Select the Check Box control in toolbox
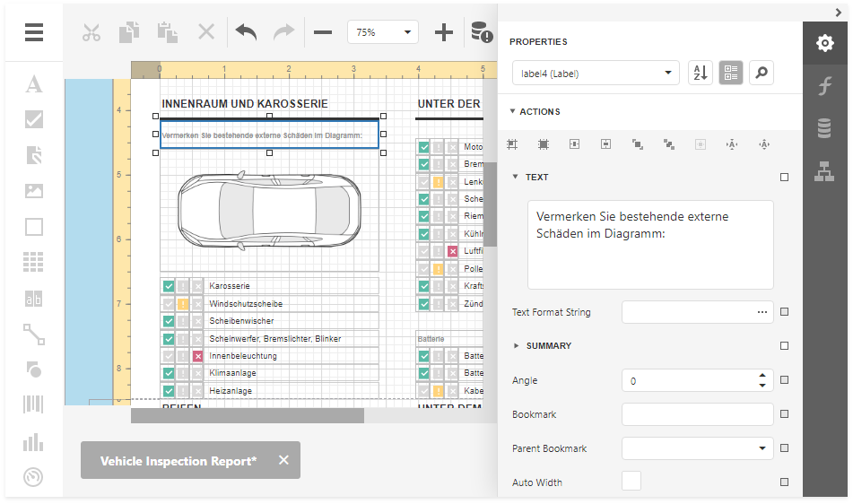Screen dimensions: 853x504 tap(33, 119)
